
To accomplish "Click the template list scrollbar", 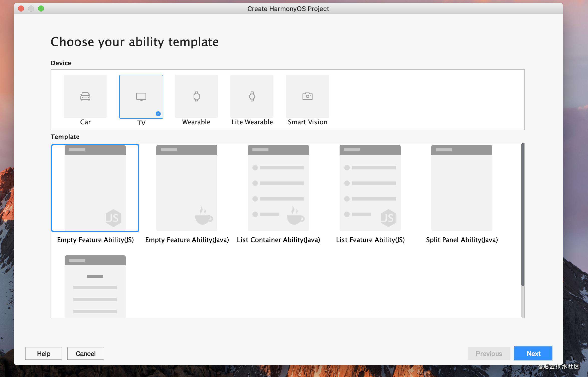I will 523,215.
